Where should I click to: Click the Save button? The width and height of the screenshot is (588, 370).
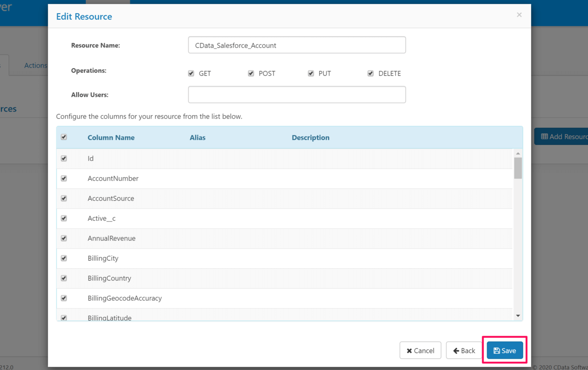[x=505, y=350]
